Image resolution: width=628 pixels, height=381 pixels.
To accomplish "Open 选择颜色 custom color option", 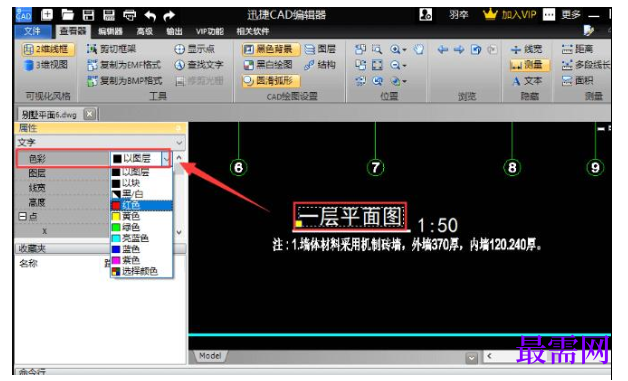I will point(142,271).
